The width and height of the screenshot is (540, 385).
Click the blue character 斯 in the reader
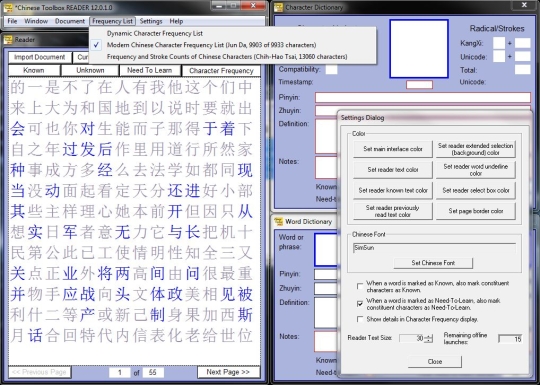click(245, 315)
